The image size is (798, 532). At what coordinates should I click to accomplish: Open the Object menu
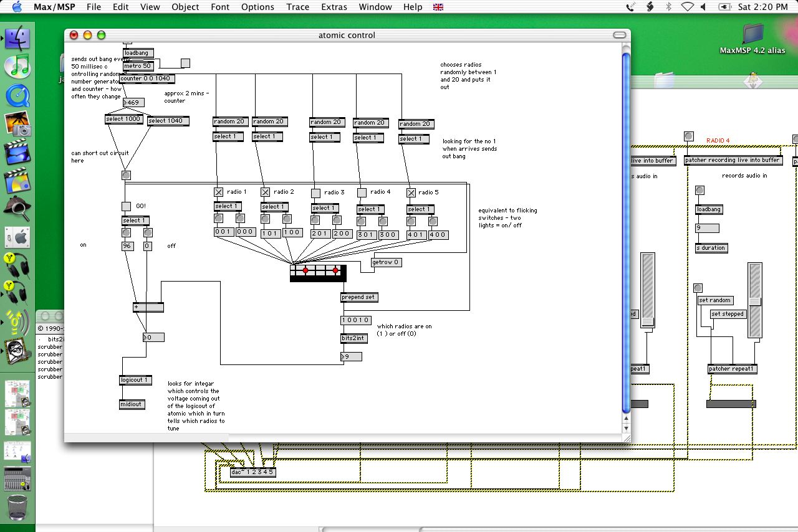[185, 7]
